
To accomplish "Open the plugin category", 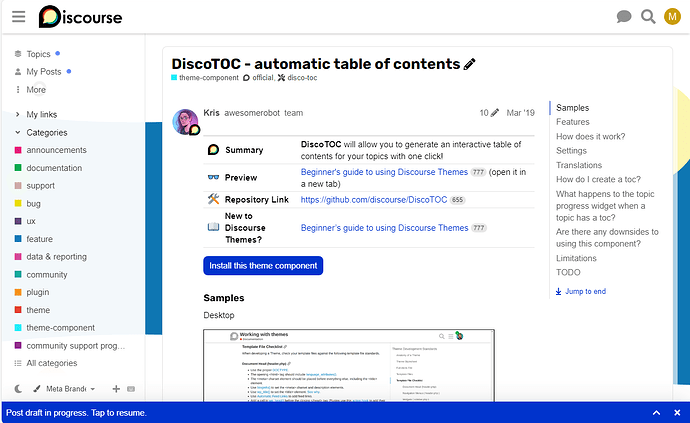I will [38, 292].
